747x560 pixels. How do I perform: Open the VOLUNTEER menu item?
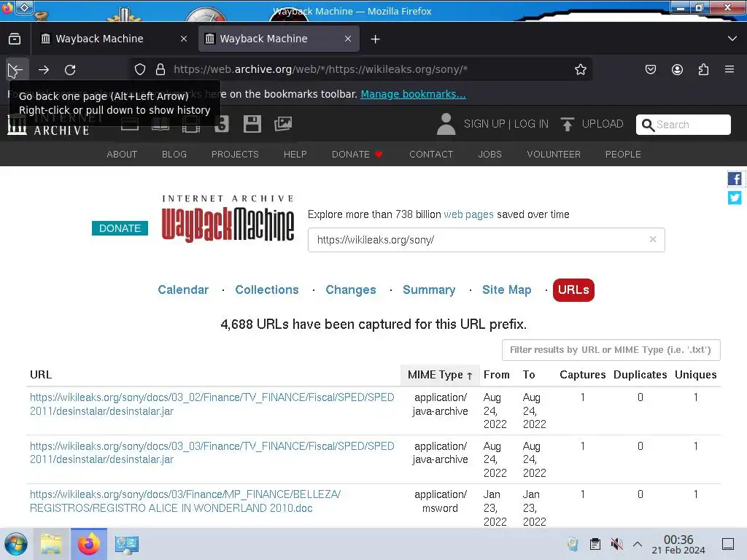(554, 155)
